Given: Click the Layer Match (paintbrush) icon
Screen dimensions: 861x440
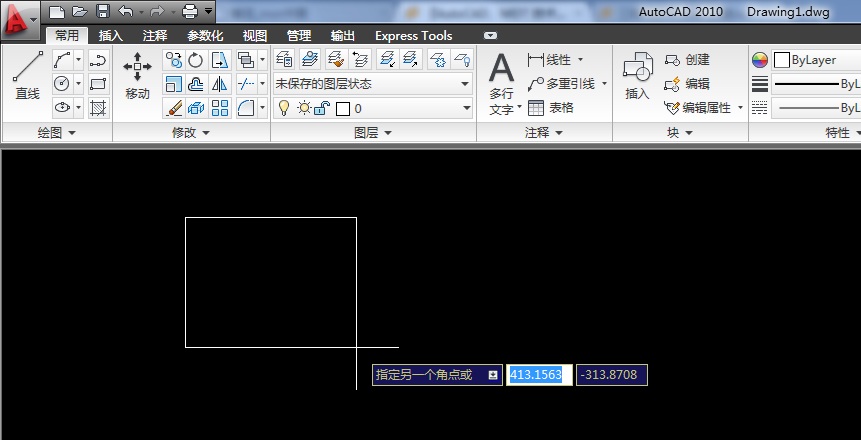Looking at the screenshot, I should click(x=336, y=59).
